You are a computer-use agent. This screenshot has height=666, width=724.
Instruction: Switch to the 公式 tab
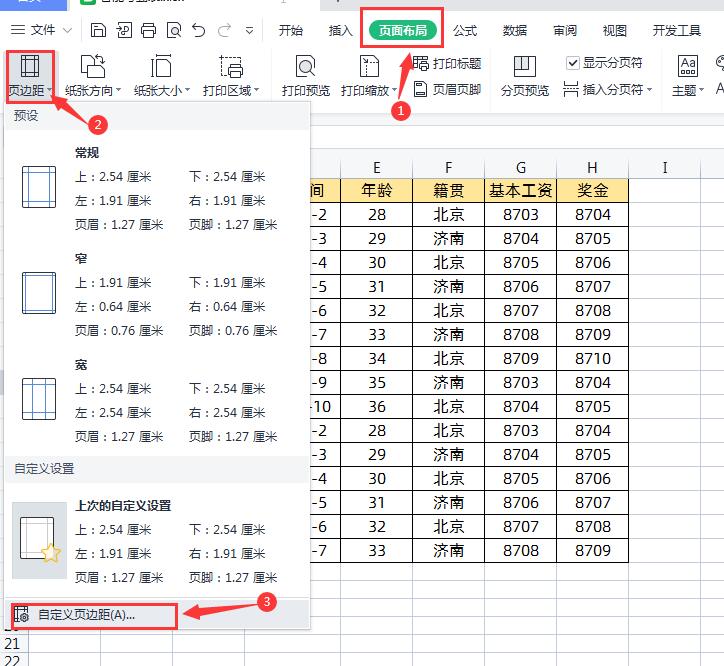pos(465,31)
